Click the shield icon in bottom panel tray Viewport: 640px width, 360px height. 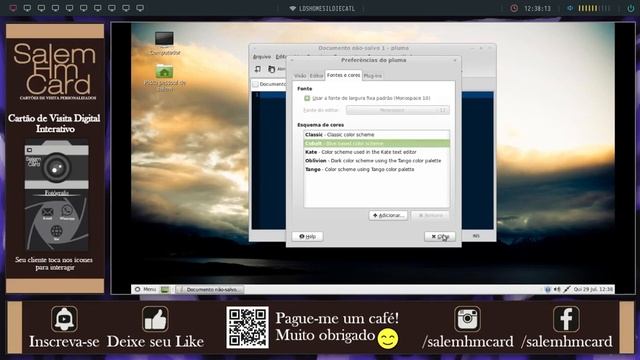click(548, 289)
